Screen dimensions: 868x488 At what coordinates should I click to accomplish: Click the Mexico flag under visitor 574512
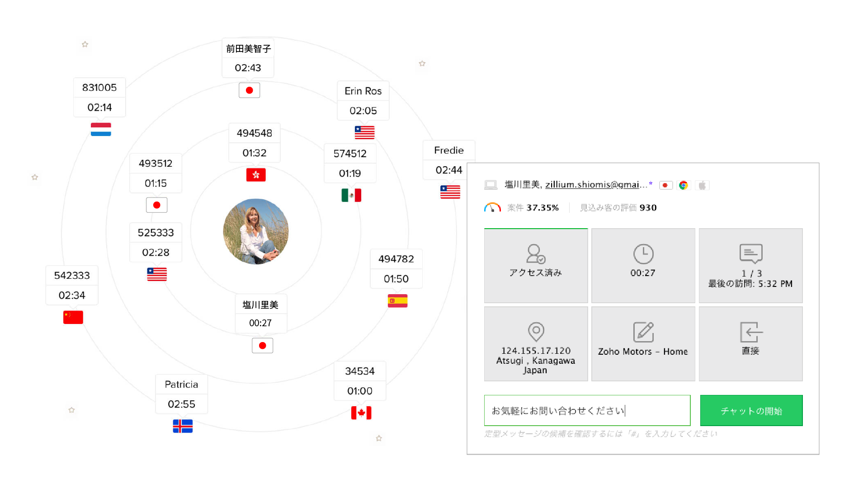coord(351,195)
